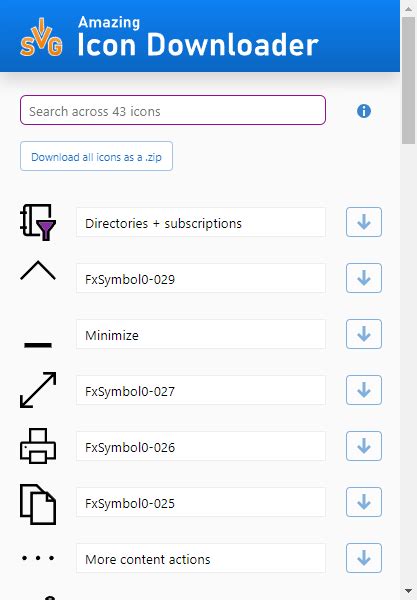The width and height of the screenshot is (417, 600).
Task: Edit the Minimize name field
Action: 201,334
